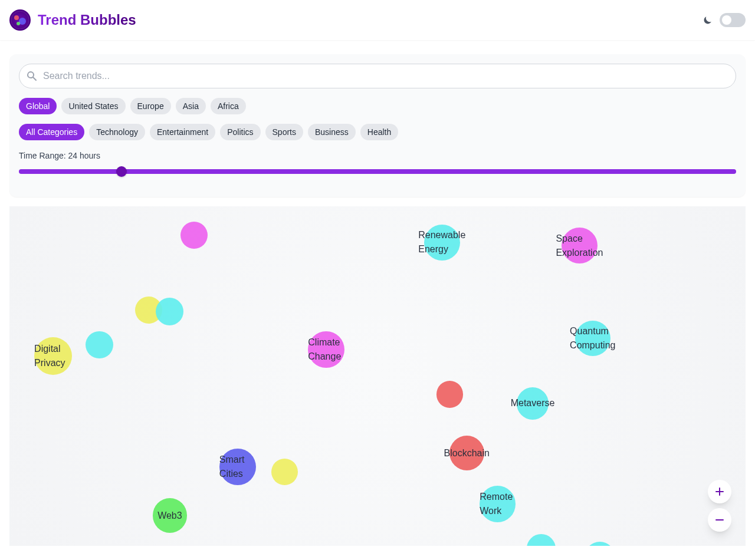Click inside the Search trends field
The height and width of the screenshot is (560, 755).
pyautogui.click(x=377, y=76)
